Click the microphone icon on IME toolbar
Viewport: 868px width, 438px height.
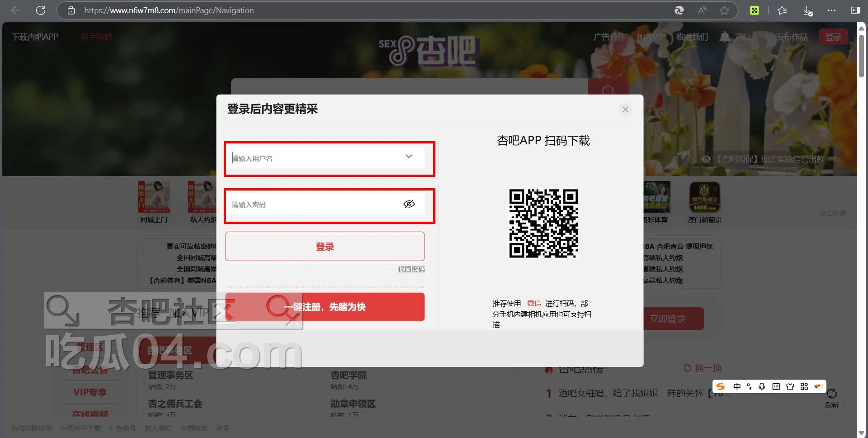[762, 386]
